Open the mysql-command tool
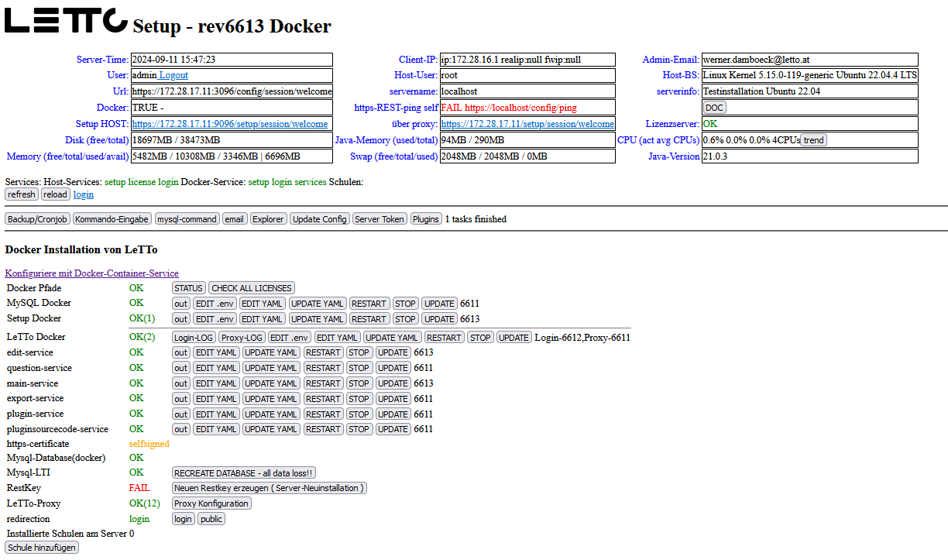 pyautogui.click(x=187, y=219)
